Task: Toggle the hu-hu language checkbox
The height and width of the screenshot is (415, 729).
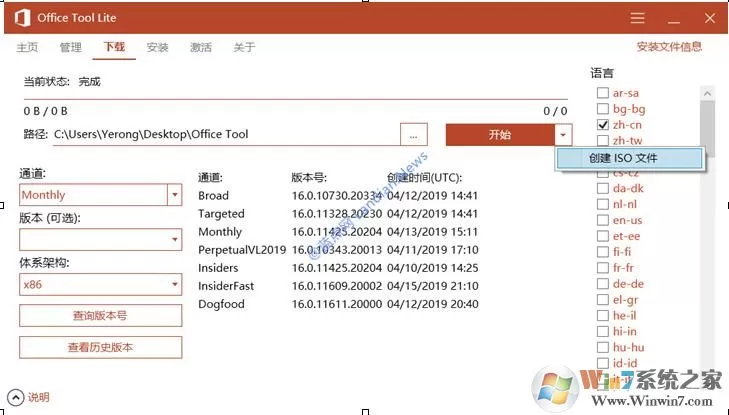Action: 603,347
